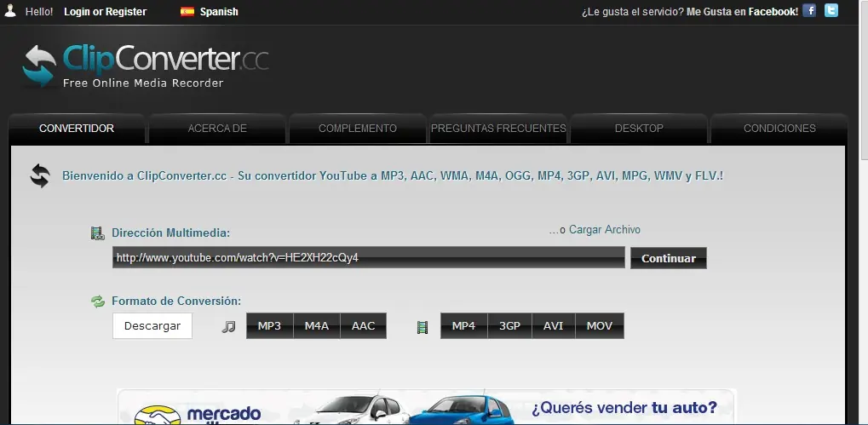The image size is (868, 425).
Task: Click Me Gusta en Facebook link
Action: (742, 12)
